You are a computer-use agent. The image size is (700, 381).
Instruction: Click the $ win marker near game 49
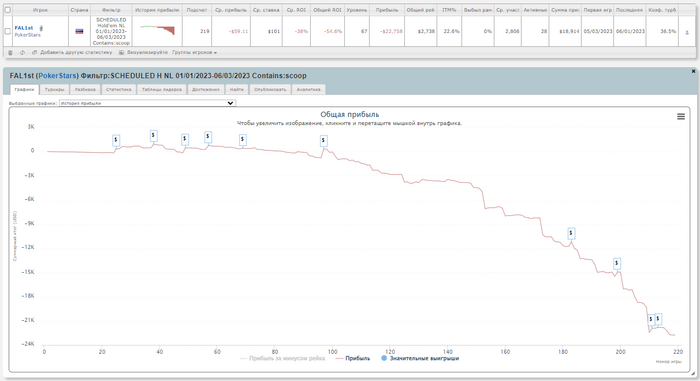tap(185, 139)
